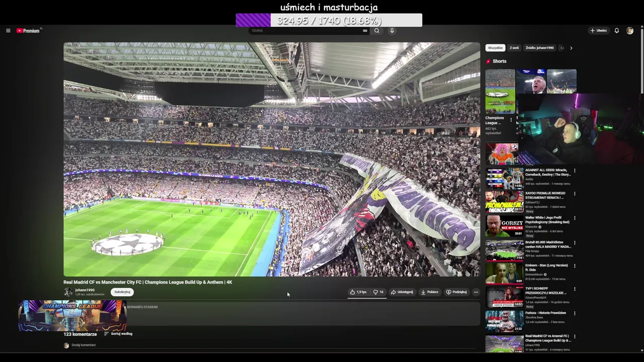Share the video via Udostępnij

(x=402, y=292)
